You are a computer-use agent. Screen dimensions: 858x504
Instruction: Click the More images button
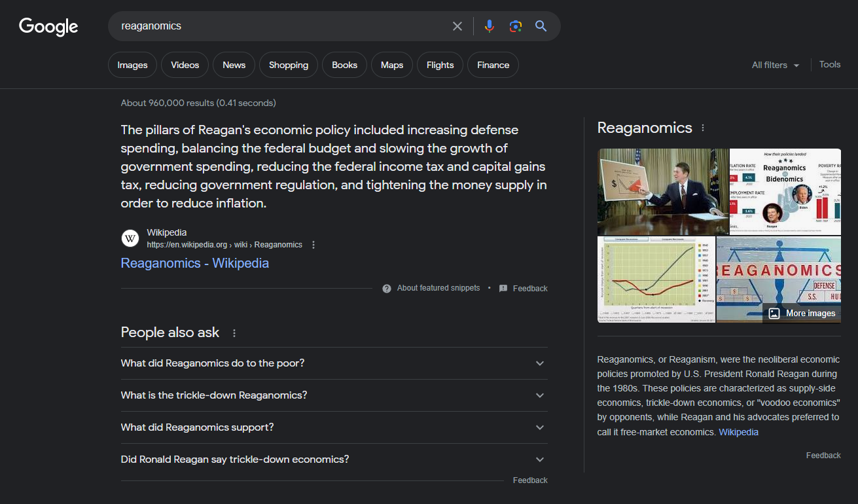pos(802,314)
